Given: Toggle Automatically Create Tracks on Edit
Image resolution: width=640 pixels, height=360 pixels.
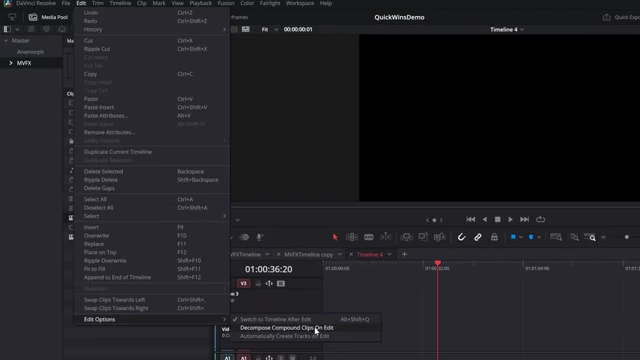Looking at the screenshot, I should point(306,336).
